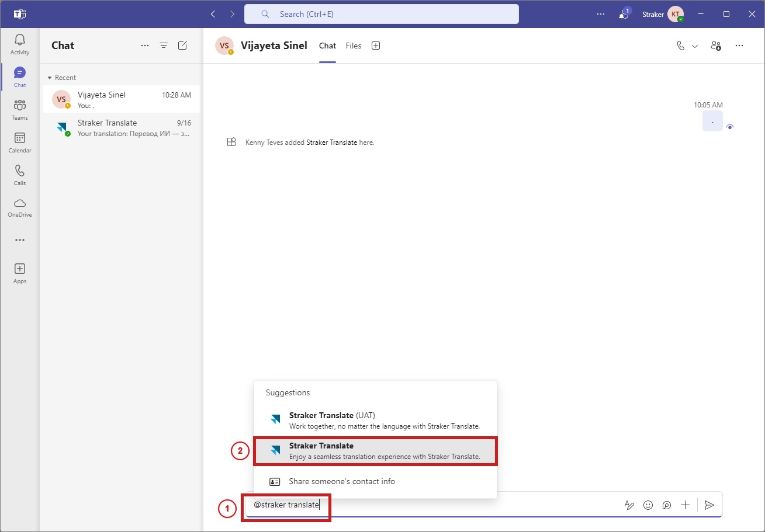Open the Straker Translate chat
Screen dimensions: 765x532
[x=122, y=128]
